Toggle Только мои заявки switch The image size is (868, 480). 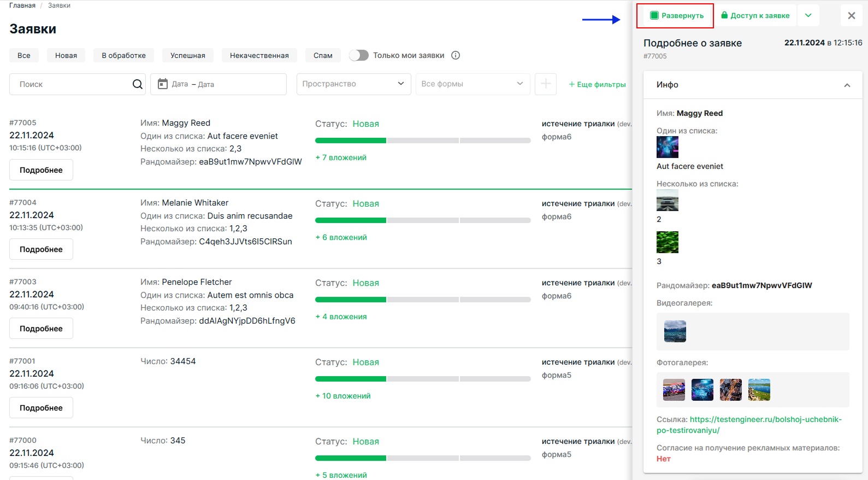coord(359,55)
